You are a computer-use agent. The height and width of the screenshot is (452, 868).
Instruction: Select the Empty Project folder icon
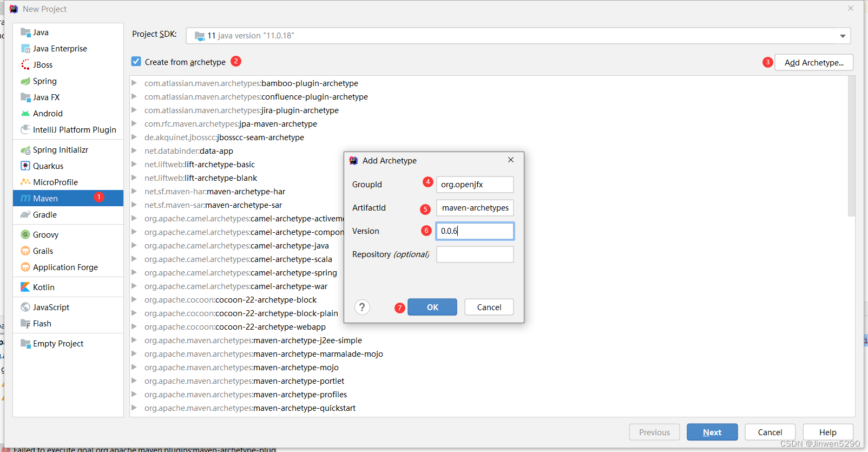click(25, 344)
